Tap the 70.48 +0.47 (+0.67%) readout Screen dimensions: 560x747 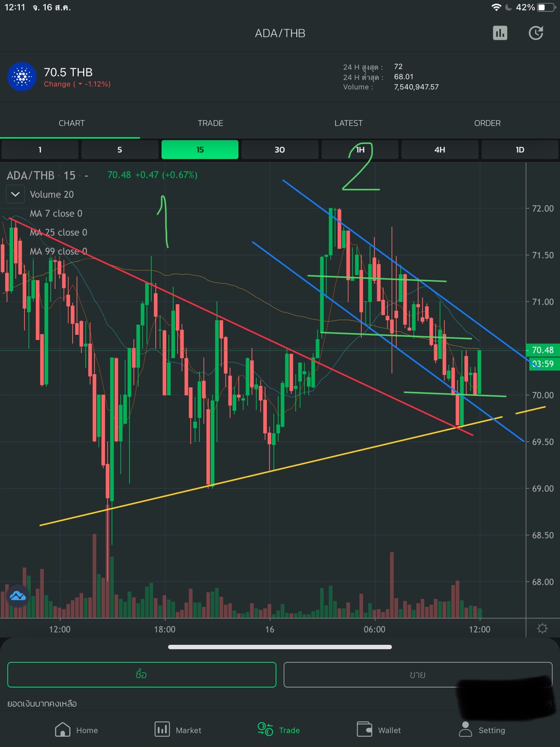[152, 175]
